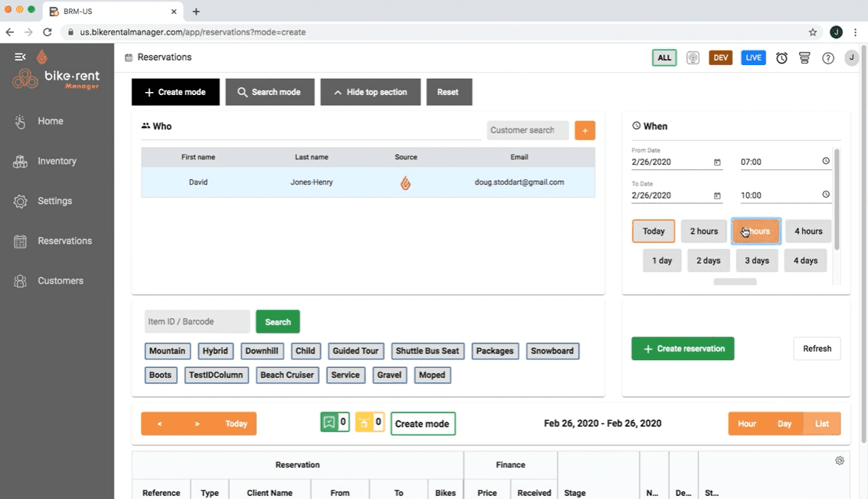Open the help question mark icon
This screenshot has height=499, width=868.
click(x=828, y=57)
